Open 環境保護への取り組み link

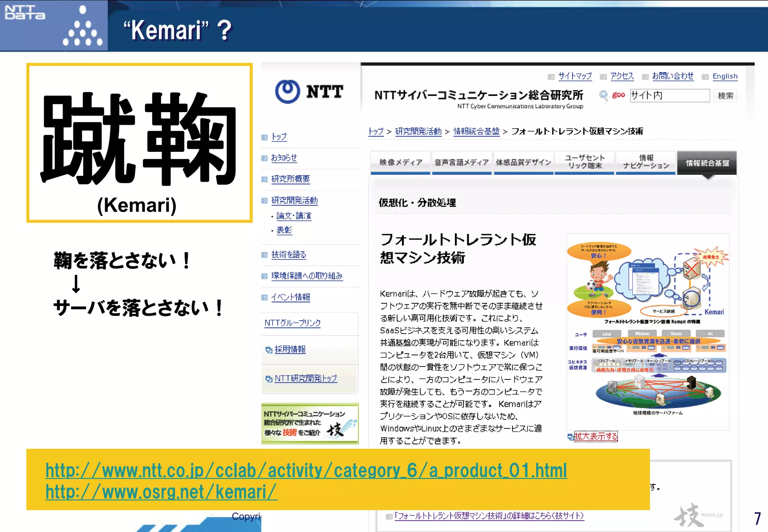click(x=307, y=276)
